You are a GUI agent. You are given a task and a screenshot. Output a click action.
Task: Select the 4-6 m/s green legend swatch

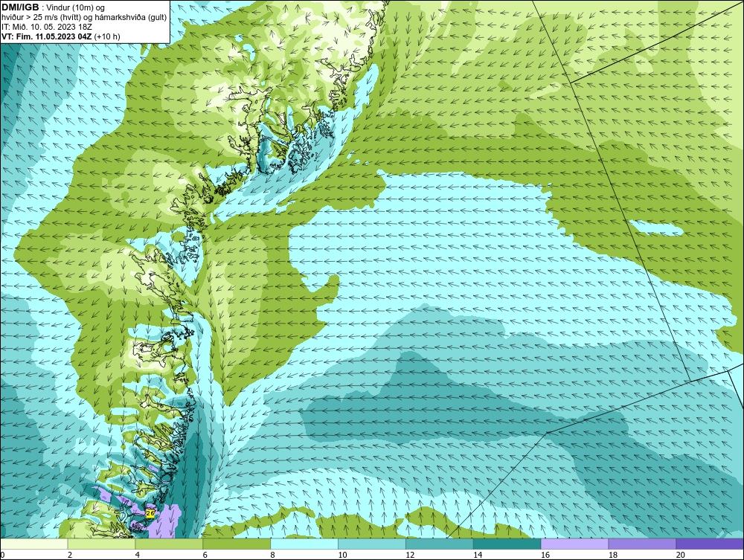(x=169, y=544)
